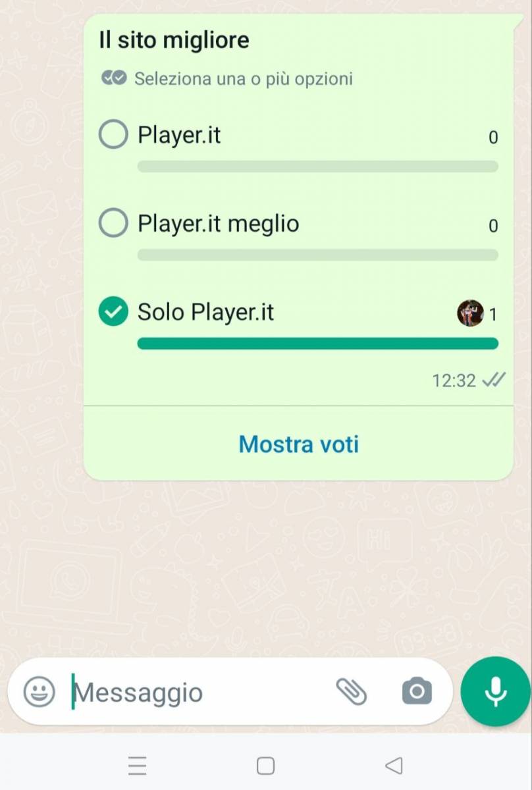This screenshot has height=790, width=532.
Task: Tap the double-check read receipt icon
Action: tap(494, 381)
